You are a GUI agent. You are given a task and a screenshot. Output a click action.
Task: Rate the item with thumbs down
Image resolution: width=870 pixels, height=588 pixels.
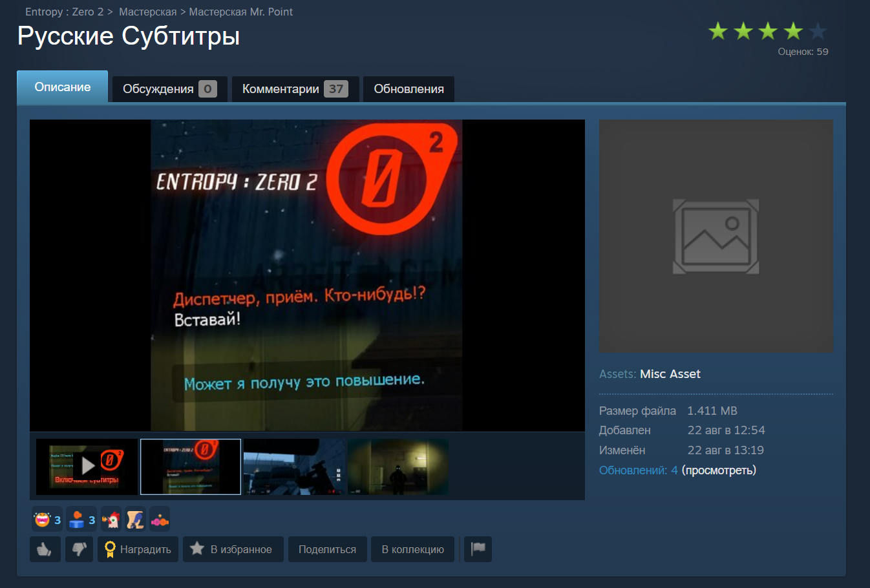point(79,549)
